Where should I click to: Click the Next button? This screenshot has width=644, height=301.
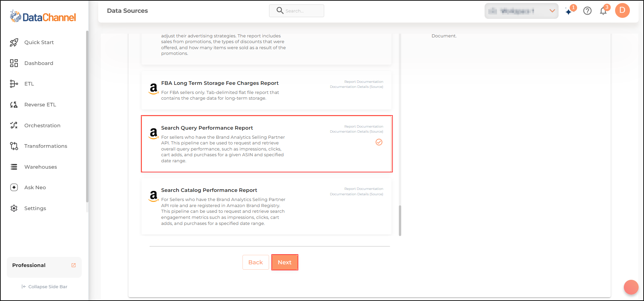click(x=285, y=262)
